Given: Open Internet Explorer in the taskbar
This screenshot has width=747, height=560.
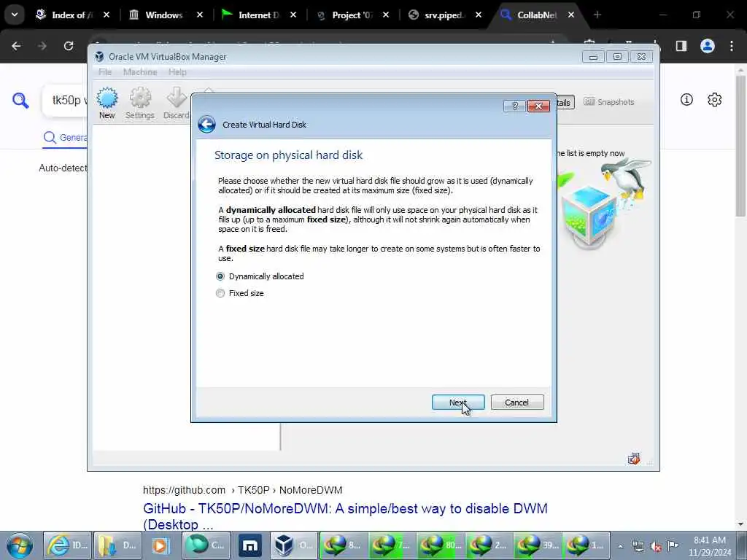Looking at the screenshot, I should click(x=68, y=545).
